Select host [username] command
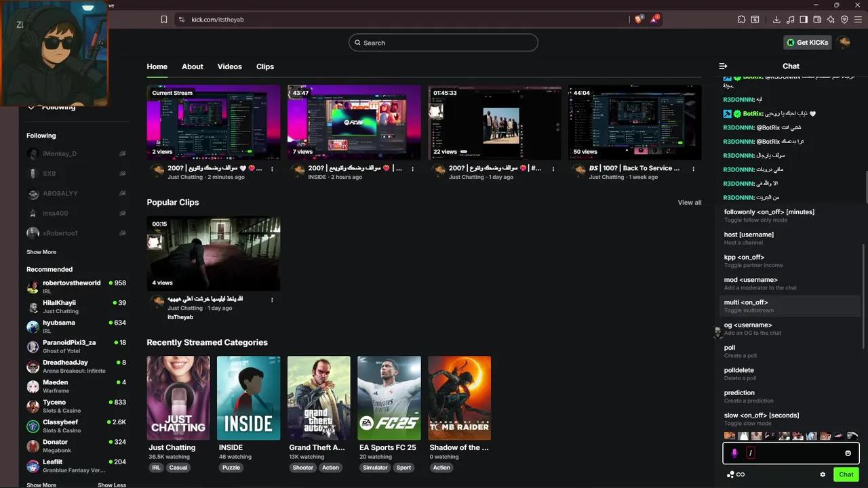This screenshot has height=488, width=868. pos(789,238)
